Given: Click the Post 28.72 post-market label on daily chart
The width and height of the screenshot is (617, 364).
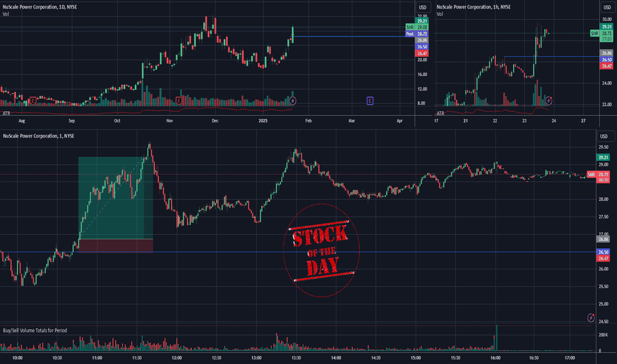Looking at the screenshot, I should (x=417, y=34).
